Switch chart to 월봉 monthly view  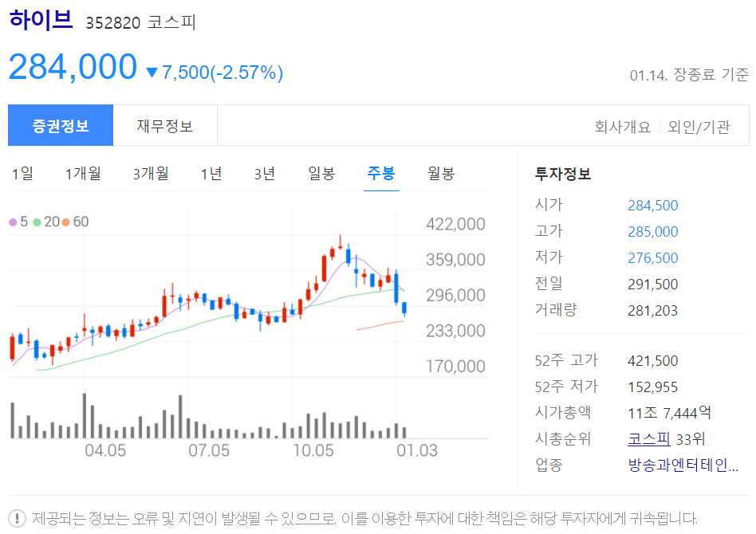tap(441, 173)
